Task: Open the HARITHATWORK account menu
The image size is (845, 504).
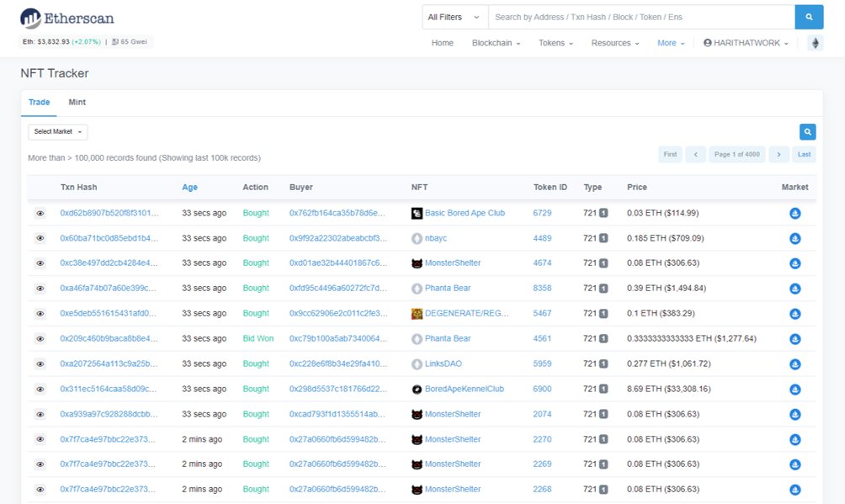Action: click(746, 43)
